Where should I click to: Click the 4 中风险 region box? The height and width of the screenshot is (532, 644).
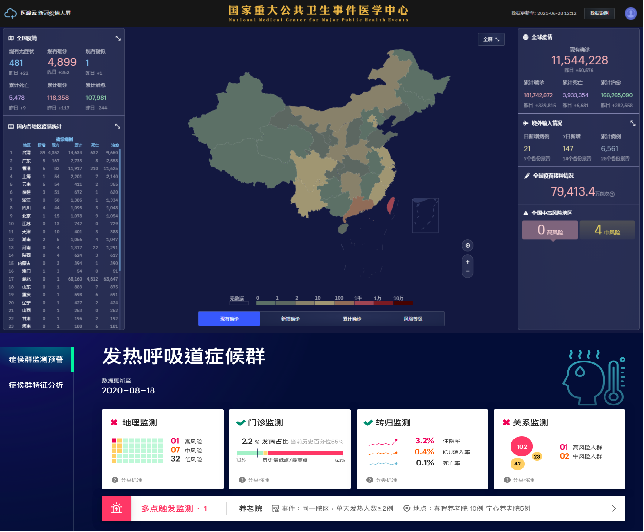[x=607, y=231]
